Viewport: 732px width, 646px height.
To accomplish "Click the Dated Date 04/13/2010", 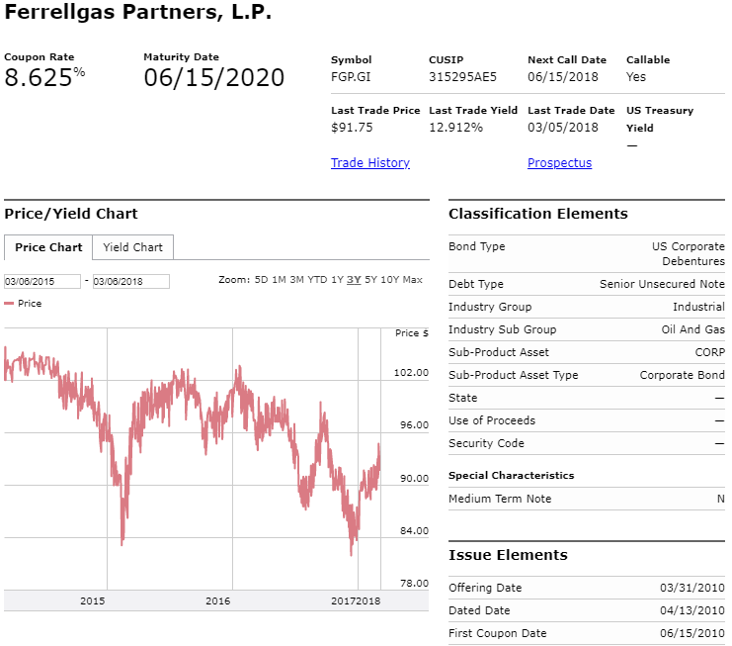I will (692, 611).
